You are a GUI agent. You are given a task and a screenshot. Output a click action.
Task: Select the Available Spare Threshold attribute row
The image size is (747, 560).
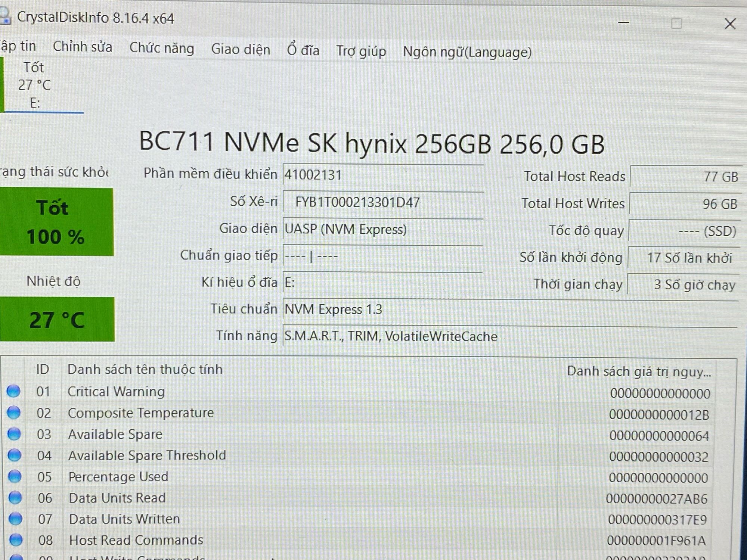359,456
